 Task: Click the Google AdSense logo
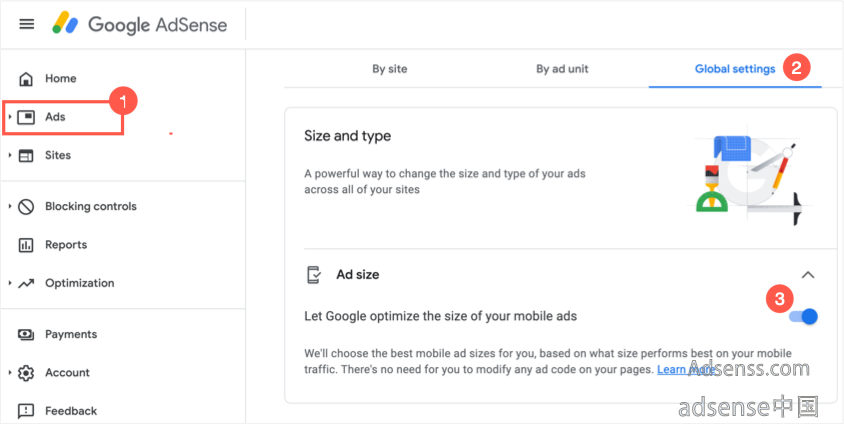(139, 24)
